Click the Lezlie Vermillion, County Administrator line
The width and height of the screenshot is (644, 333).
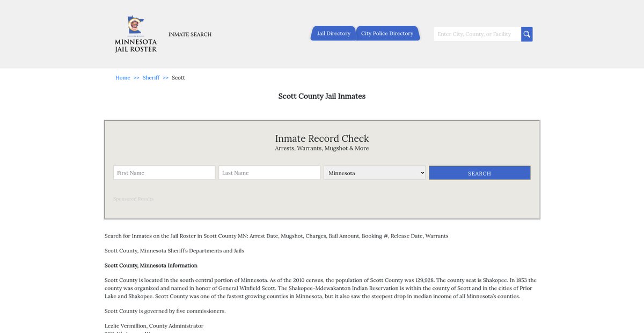tap(153, 326)
